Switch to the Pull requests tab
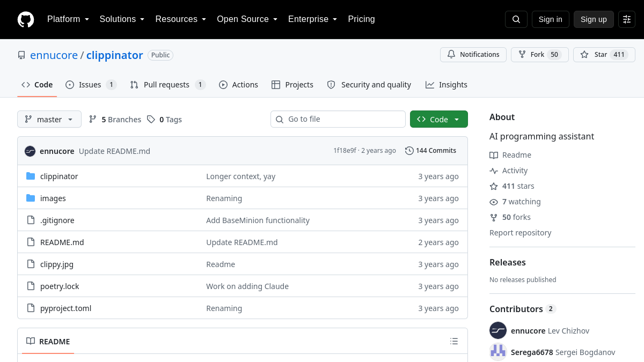Image resolution: width=644 pixels, height=362 pixels. point(167,85)
